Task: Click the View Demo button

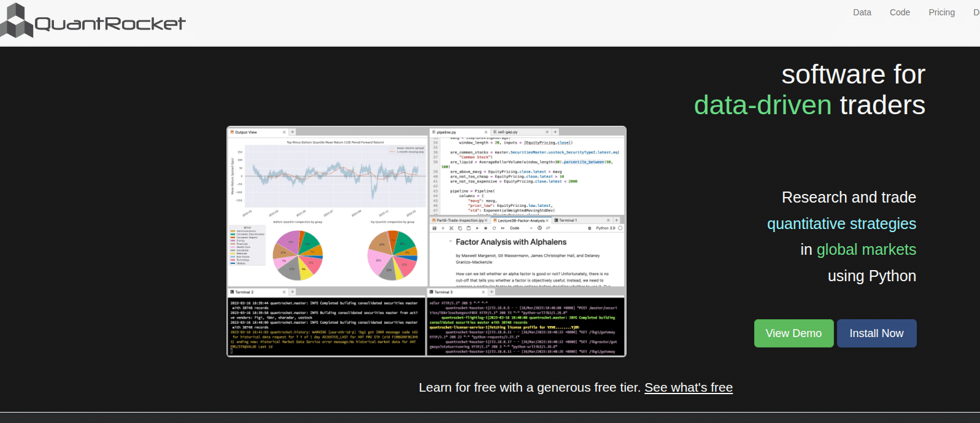Action: tap(793, 333)
